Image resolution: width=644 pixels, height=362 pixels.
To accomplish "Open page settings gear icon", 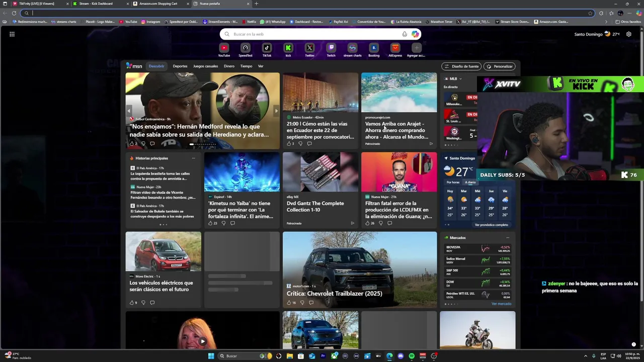I will 629,34.
